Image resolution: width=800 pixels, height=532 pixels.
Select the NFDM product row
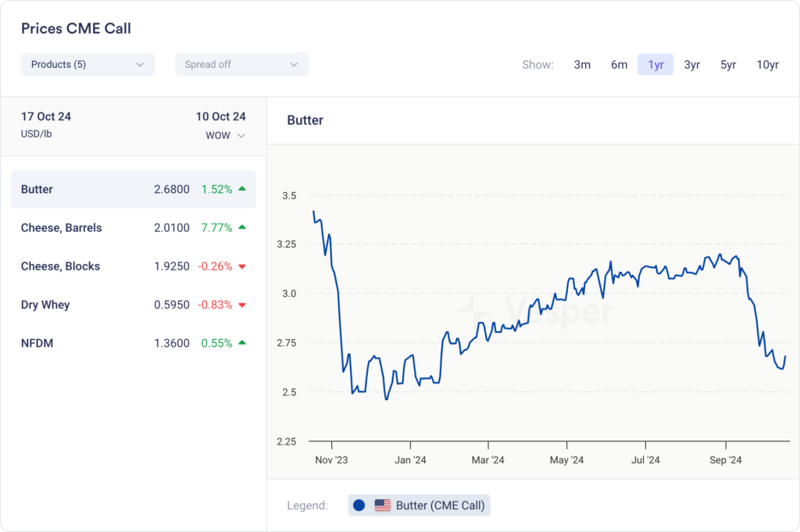click(133, 343)
